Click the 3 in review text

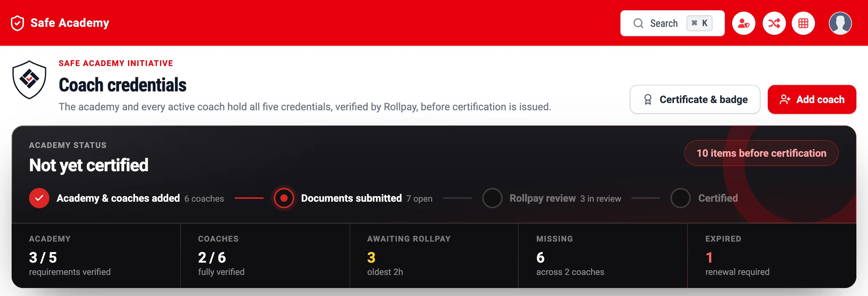601,199
